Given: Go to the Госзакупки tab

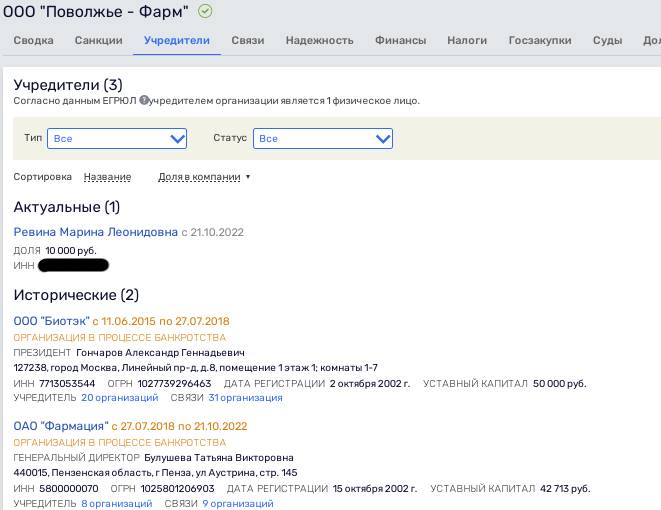Looking at the screenshot, I should (540, 40).
